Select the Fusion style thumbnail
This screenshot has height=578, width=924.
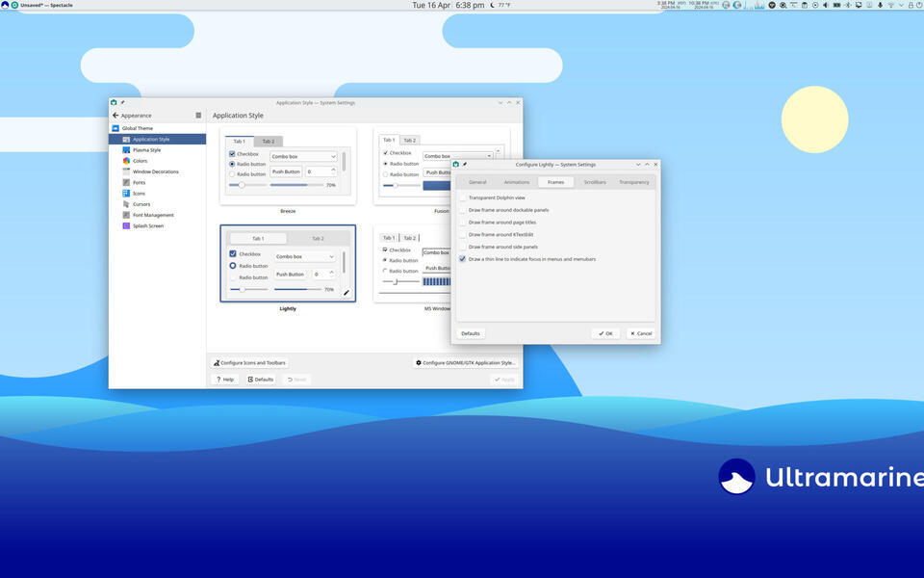(442, 167)
